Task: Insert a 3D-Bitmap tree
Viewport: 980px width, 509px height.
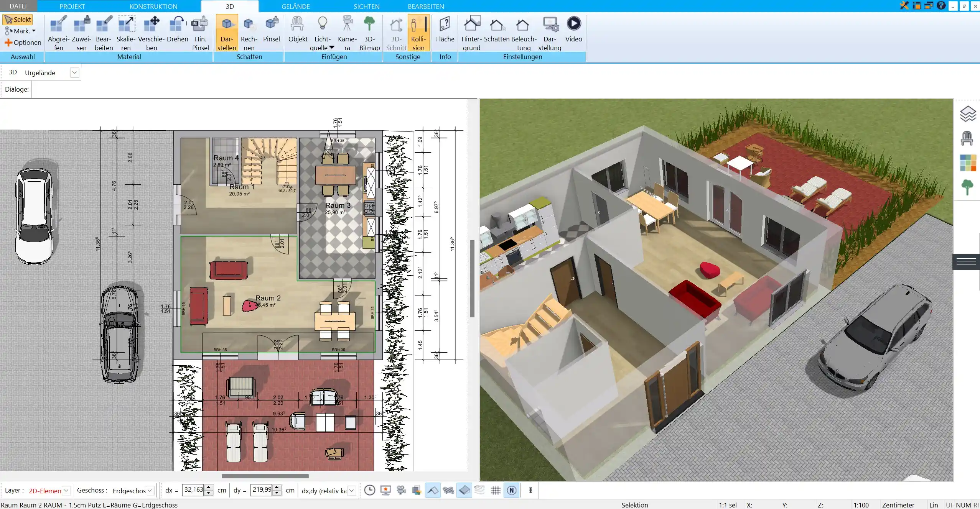Action: [x=369, y=33]
